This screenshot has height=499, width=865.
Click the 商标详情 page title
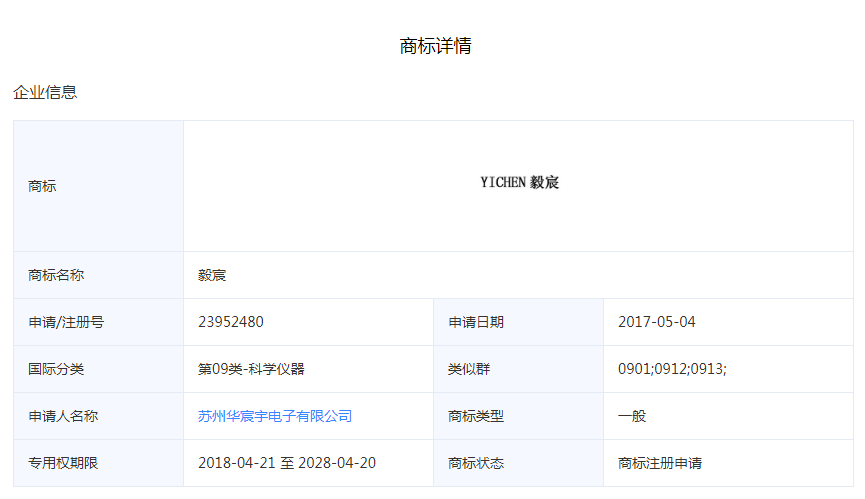click(x=435, y=46)
